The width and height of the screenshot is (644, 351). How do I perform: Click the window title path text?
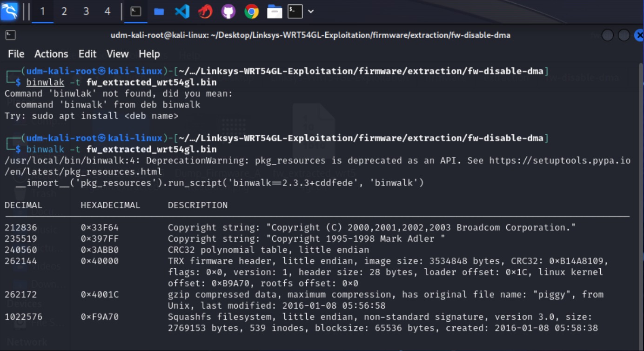pyautogui.click(x=310, y=35)
